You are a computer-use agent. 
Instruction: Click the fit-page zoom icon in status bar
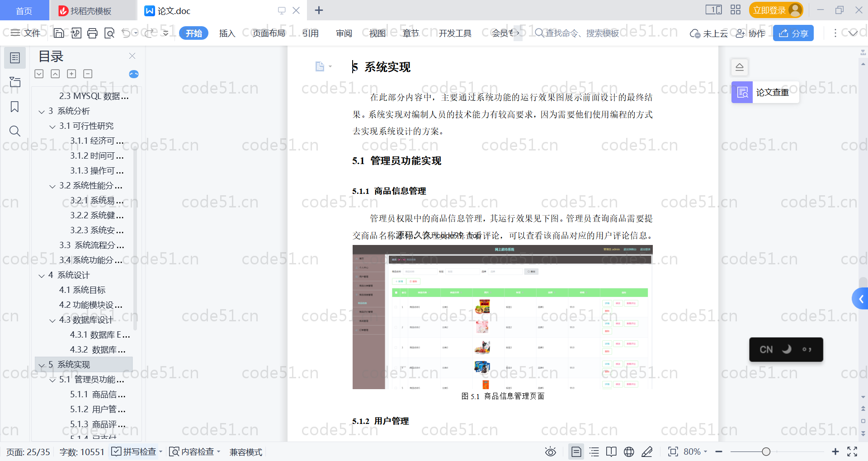click(x=673, y=452)
